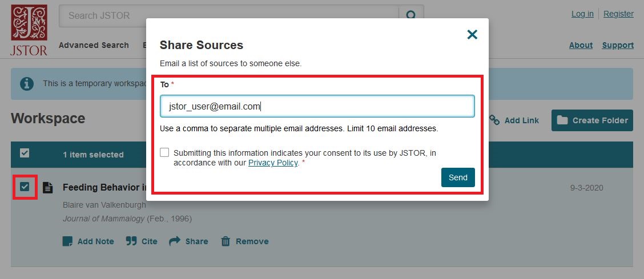Open Advanced Search
644x279 pixels.
[x=94, y=45]
